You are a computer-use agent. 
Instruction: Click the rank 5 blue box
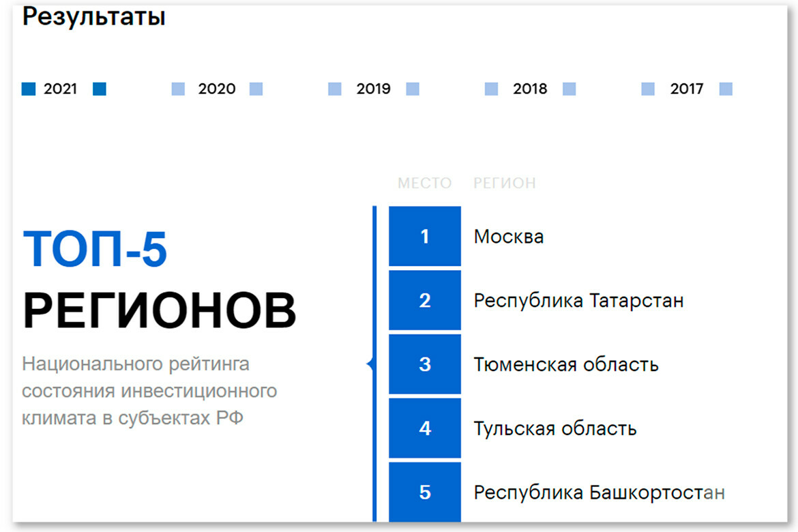[x=425, y=492]
